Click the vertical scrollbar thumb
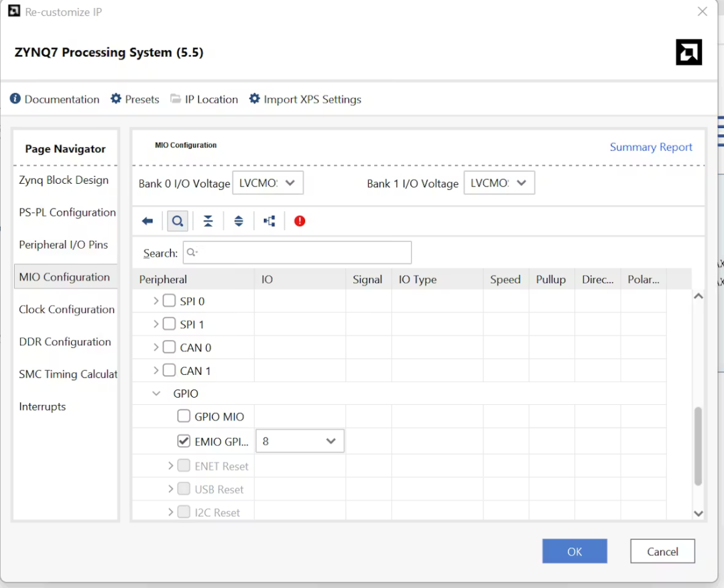The height and width of the screenshot is (588, 724). point(698,446)
